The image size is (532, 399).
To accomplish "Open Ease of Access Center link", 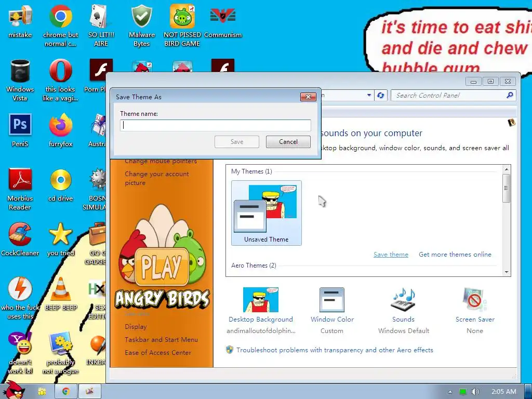I will coord(158,353).
